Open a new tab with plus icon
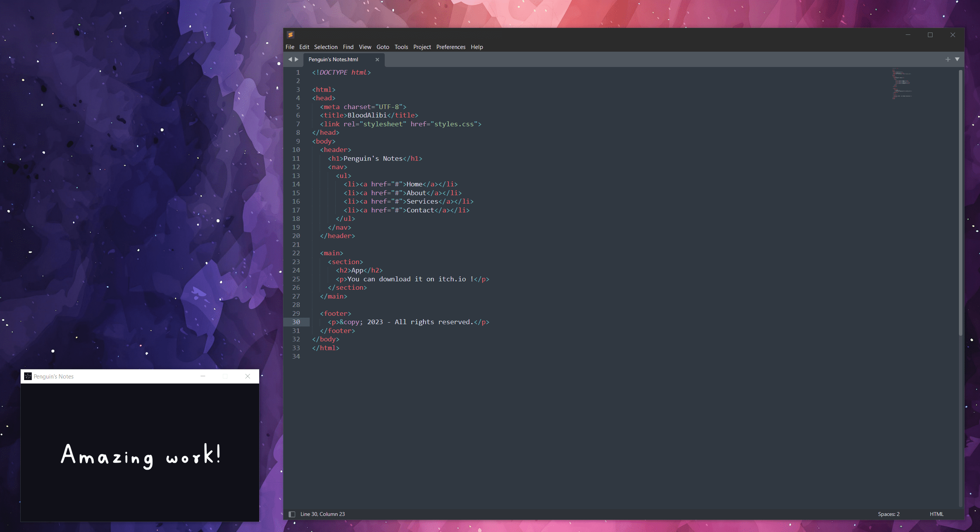 click(947, 59)
